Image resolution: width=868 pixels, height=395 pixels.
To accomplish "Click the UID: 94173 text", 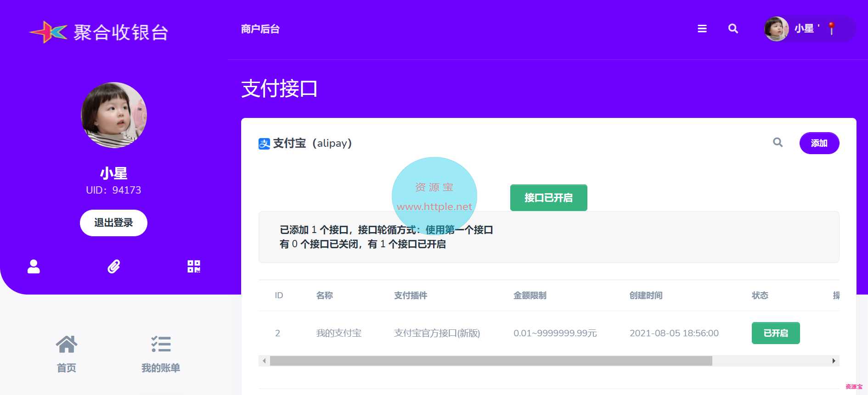I will point(113,190).
